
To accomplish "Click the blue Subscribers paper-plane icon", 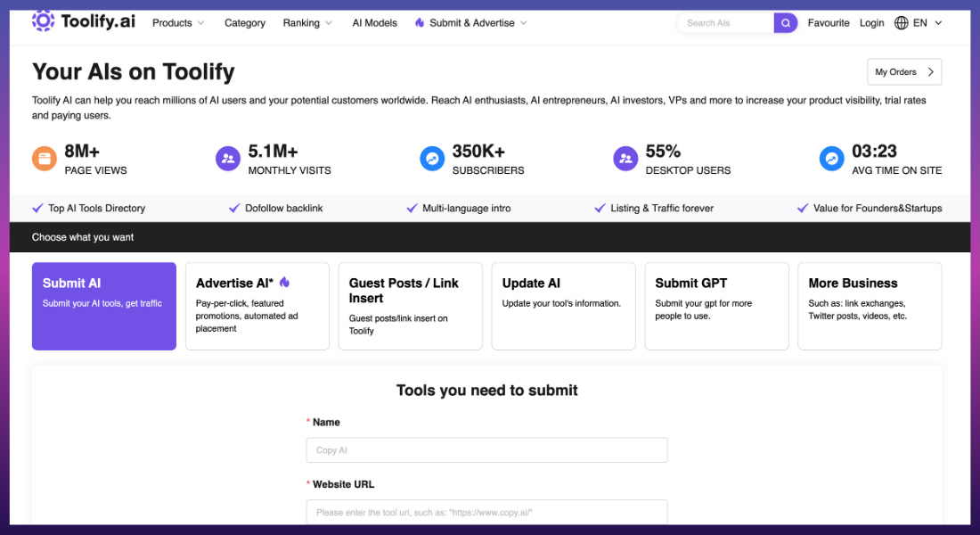I will 432,158.
